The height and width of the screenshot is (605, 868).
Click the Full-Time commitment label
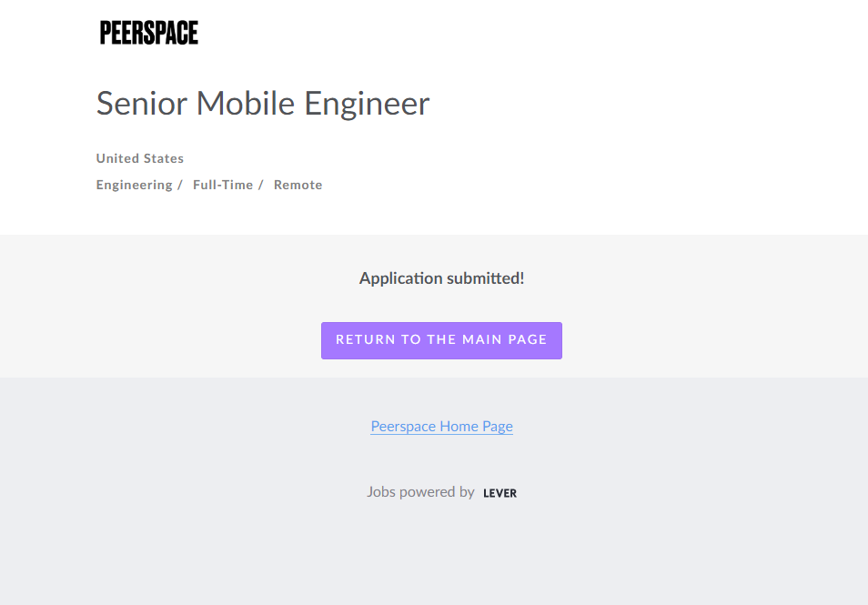click(x=223, y=185)
